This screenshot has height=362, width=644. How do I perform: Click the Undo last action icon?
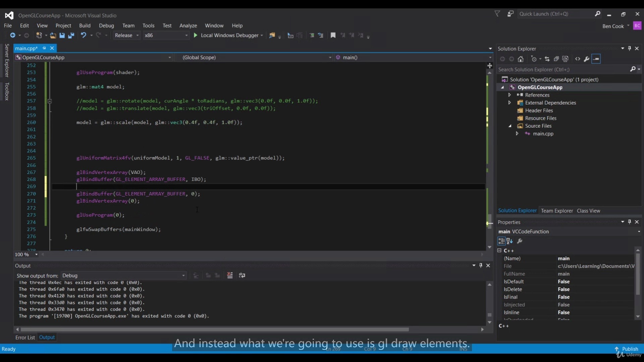pyautogui.click(x=84, y=35)
